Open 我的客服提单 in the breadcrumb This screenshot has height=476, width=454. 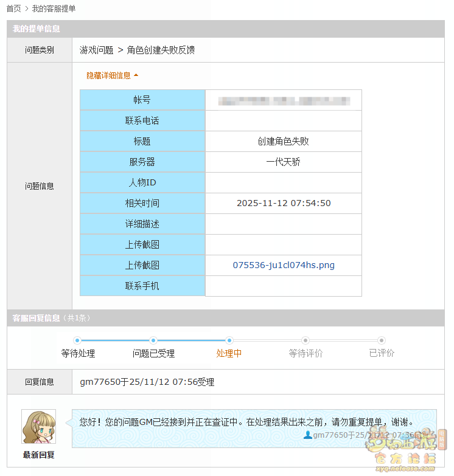(x=54, y=9)
